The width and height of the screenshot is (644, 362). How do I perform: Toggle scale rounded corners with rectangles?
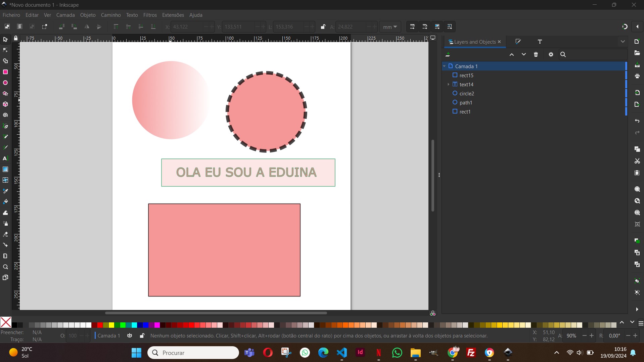click(425, 27)
